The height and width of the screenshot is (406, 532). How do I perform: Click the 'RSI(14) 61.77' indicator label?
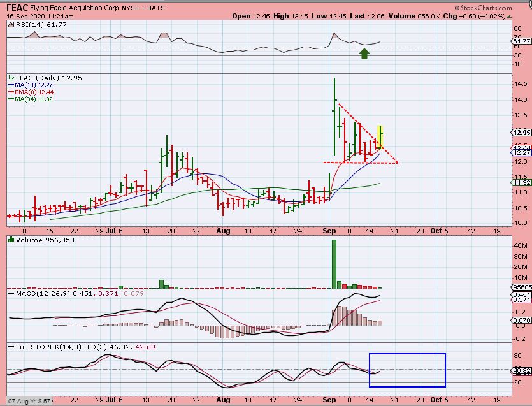(41, 24)
